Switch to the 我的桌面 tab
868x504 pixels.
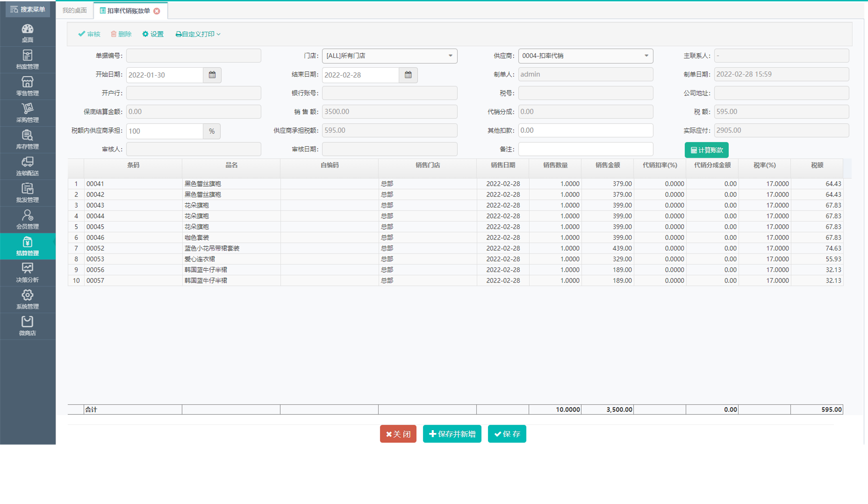tap(75, 10)
